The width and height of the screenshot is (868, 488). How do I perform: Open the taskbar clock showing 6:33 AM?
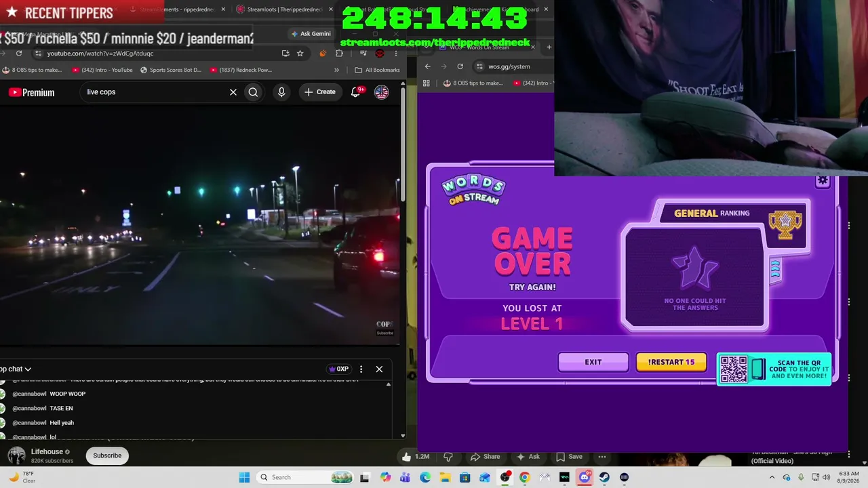pyautogui.click(x=848, y=477)
